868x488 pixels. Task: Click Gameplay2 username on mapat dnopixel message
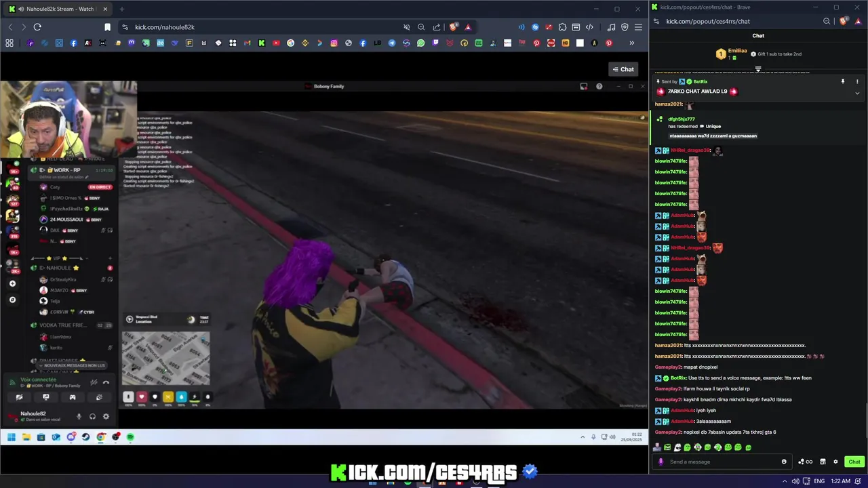click(x=668, y=367)
